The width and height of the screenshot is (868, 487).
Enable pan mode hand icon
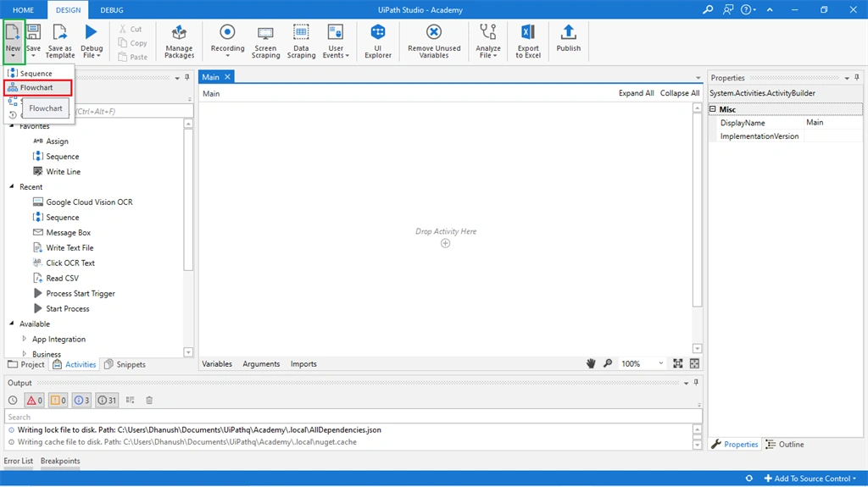click(x=591, y=363)
